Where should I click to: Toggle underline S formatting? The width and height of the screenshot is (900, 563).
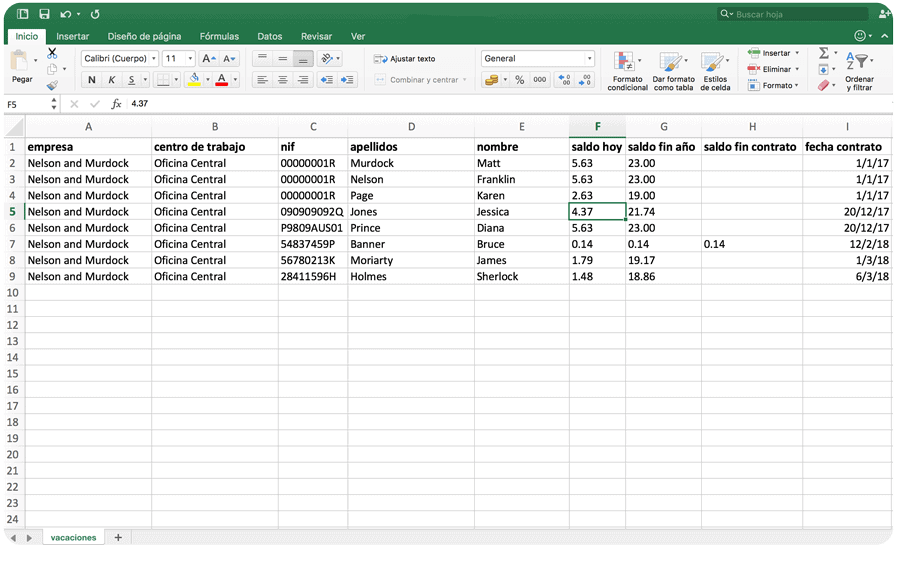click(x=131, y=80)
